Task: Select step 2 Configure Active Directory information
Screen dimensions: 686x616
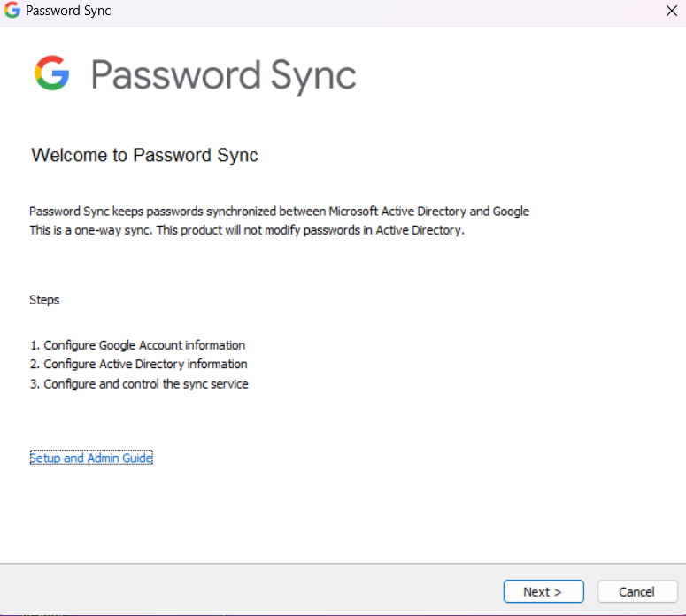Action: pos(138,364)
